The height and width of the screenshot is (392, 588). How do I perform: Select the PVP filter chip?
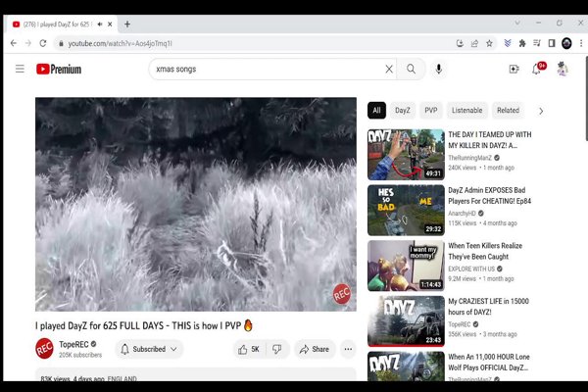431,111
